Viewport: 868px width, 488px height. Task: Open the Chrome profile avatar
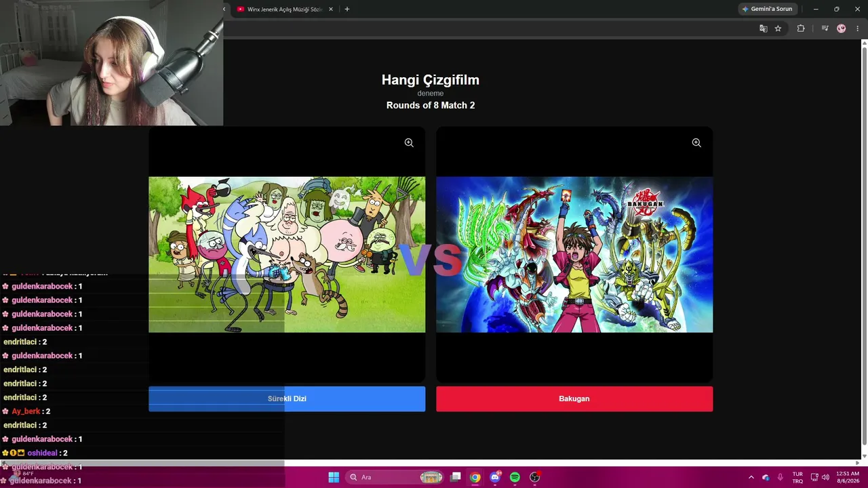(842, 28)
